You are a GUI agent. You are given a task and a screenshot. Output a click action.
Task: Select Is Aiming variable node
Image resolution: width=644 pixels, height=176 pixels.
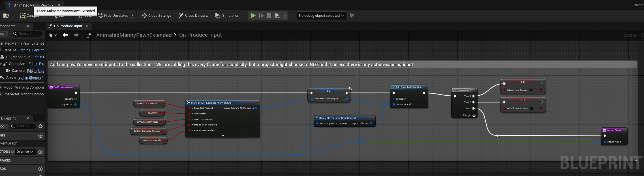[152, 113]
